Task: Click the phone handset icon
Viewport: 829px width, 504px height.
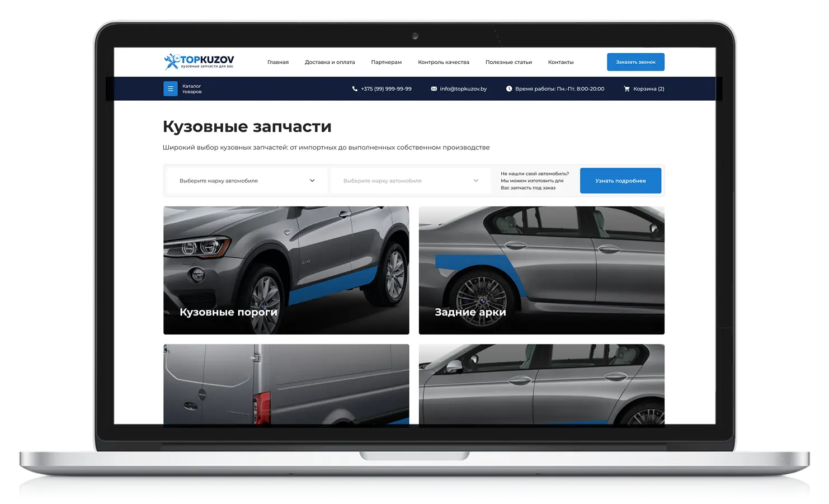Action: point(355,89)
